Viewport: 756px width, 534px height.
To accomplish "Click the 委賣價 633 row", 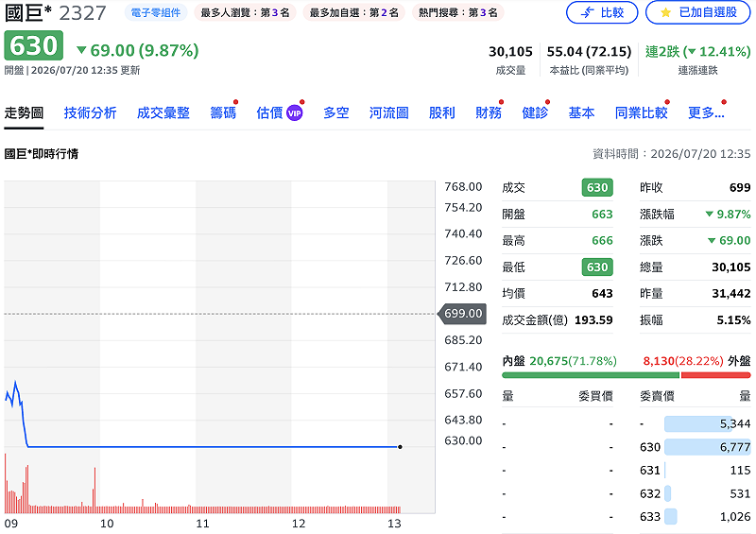I will (696, 517).
